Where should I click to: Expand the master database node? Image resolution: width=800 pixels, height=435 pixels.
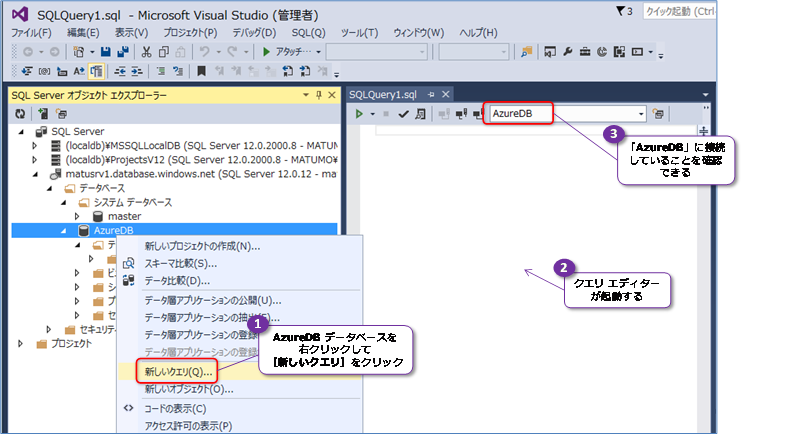[77, 217]
